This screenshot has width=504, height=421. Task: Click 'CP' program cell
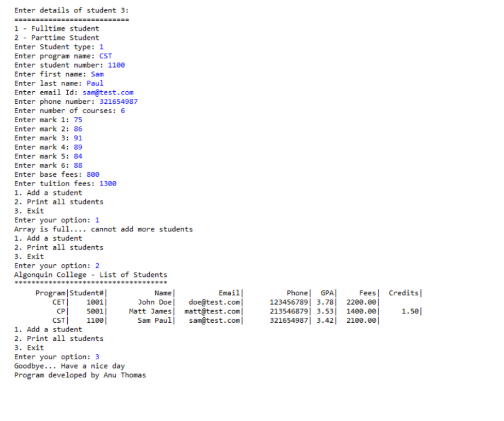tap(61, 311)
